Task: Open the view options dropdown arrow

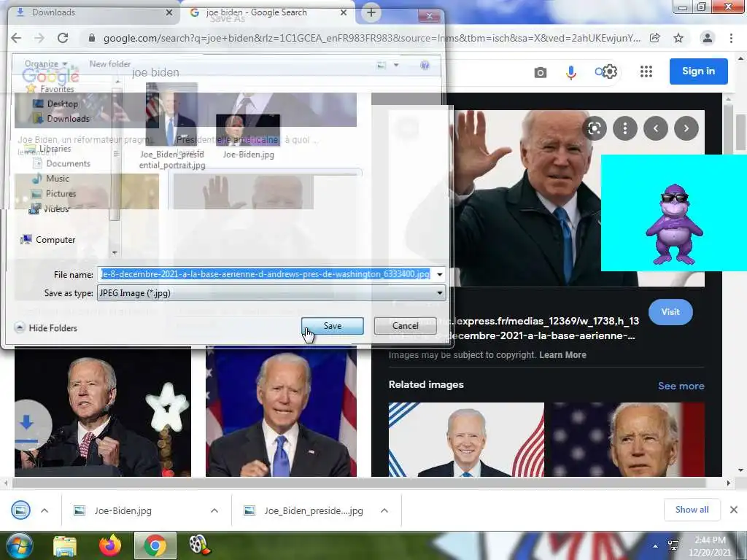Action: [396, 65]
